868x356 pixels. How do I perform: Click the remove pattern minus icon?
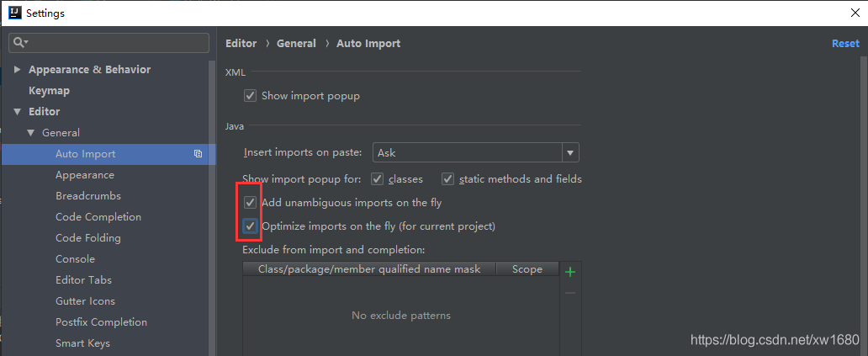tap(570, 293)
